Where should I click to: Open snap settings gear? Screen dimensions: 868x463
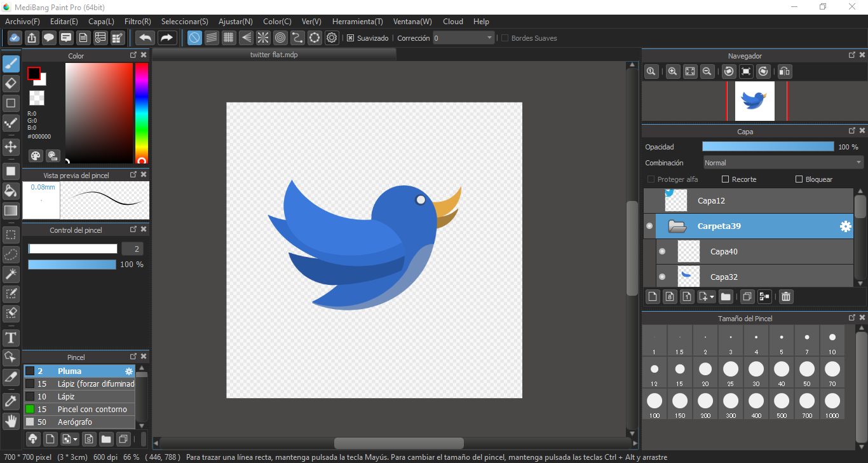(x=332, y=38)
